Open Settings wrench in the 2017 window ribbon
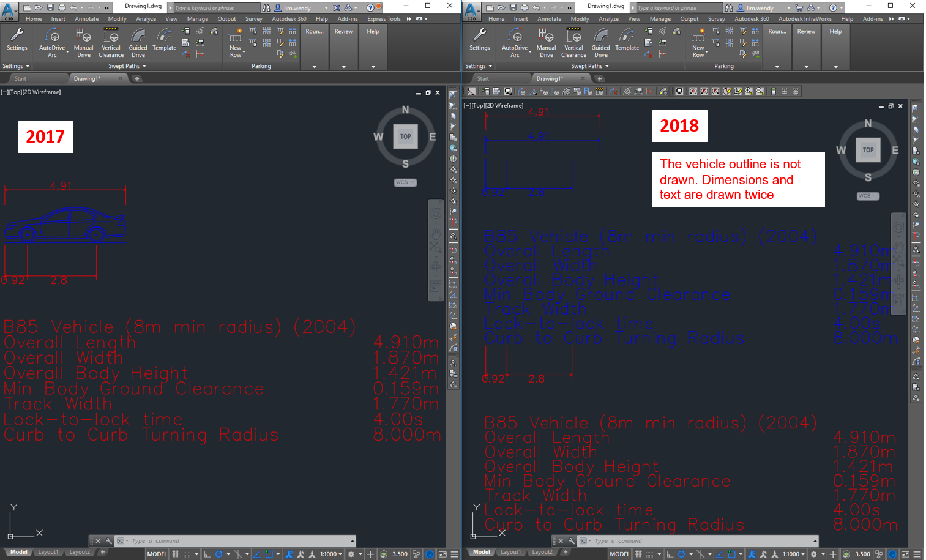The height and width of the screenshot is (560, 926). [x=17, y=40]
